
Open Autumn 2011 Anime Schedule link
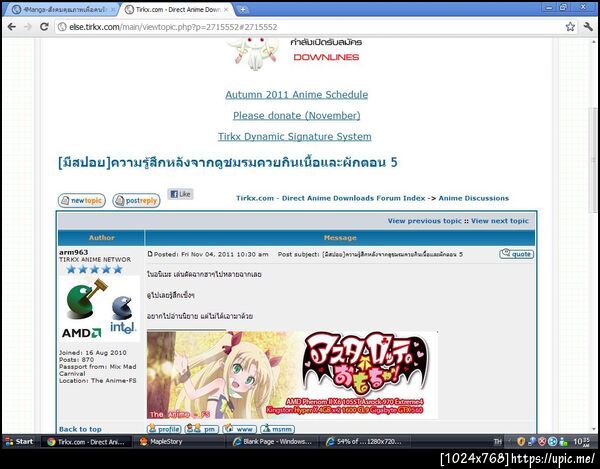[x=297, y=95]
